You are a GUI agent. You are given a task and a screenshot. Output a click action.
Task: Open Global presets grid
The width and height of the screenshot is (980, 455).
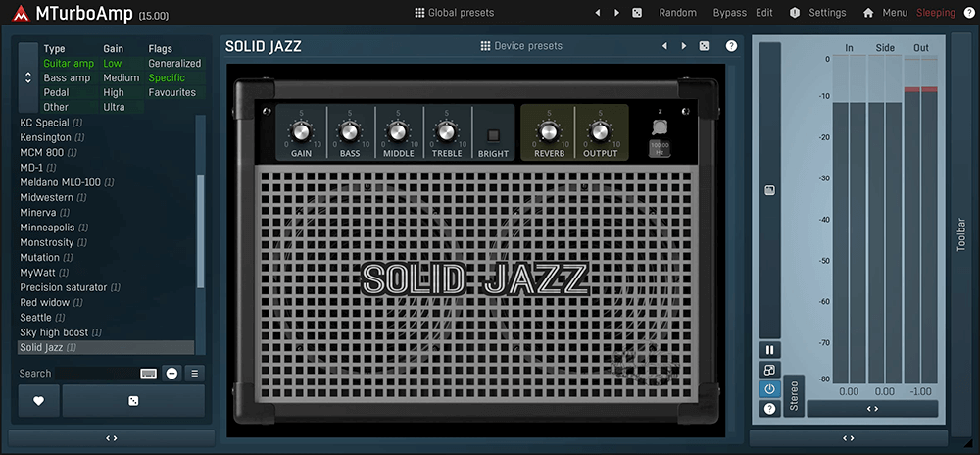[x=455, y=13]
